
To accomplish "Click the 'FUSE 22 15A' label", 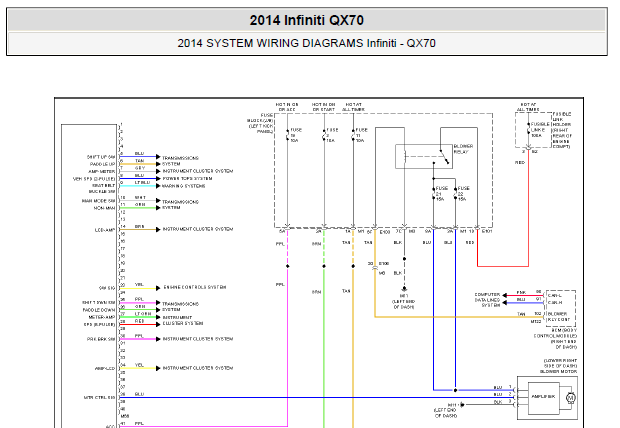I will [463, 193].
